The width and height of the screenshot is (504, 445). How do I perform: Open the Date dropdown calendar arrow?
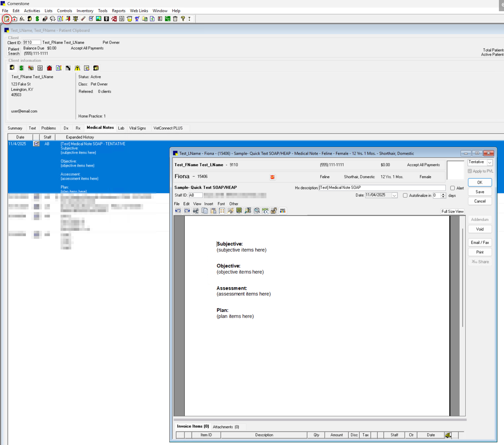tap(394, 195)
